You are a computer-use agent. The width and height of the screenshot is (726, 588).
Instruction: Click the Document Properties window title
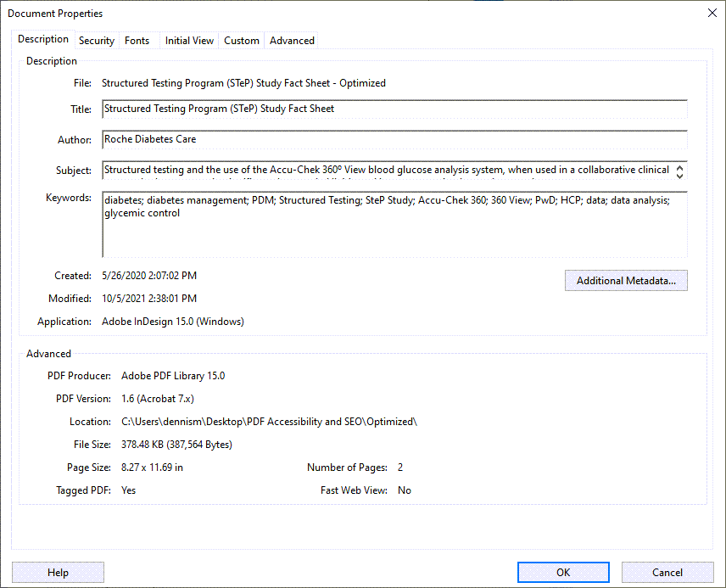click(x=55, y=14)
